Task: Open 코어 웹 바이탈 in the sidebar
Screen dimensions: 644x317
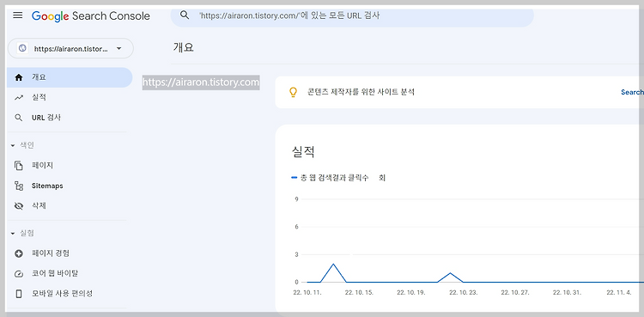Action: (55, 273)
